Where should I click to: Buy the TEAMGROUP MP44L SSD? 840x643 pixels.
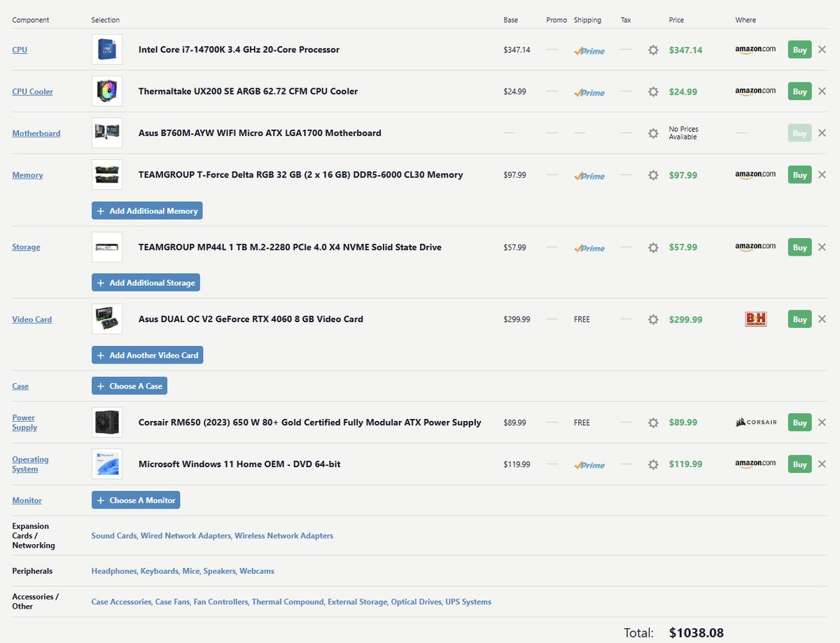799,247
